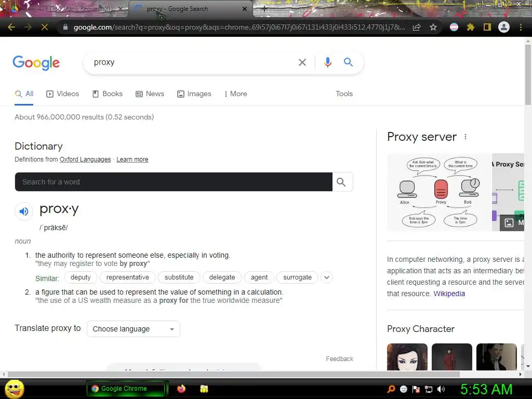Select the similar word deputy

coord(81,277)
